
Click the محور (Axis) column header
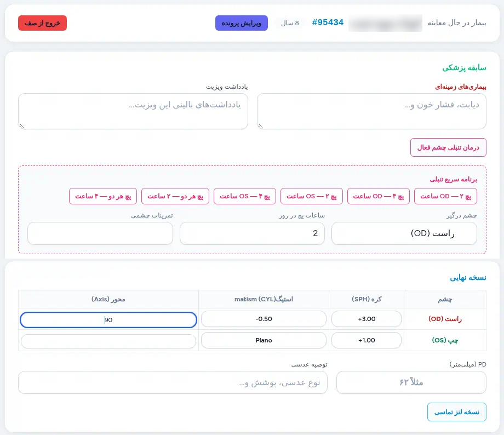tap(108, 299)
